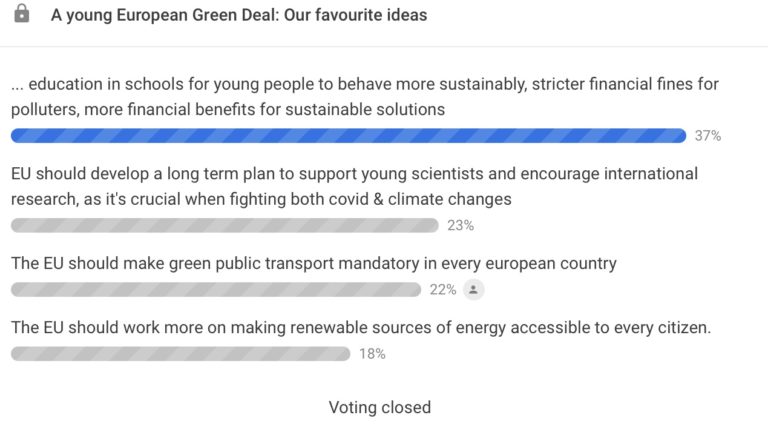Click the lock icon beside the poll title

[x=22, y=16]
